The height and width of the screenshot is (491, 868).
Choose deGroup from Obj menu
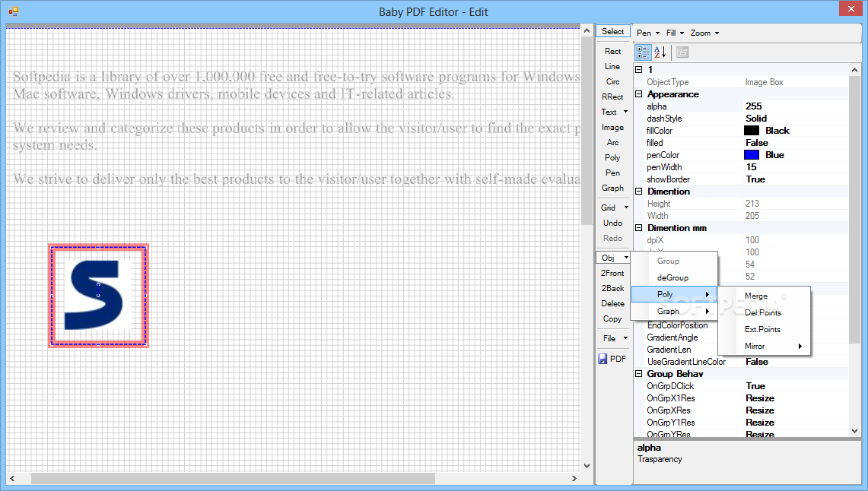[x=674, y=277]
